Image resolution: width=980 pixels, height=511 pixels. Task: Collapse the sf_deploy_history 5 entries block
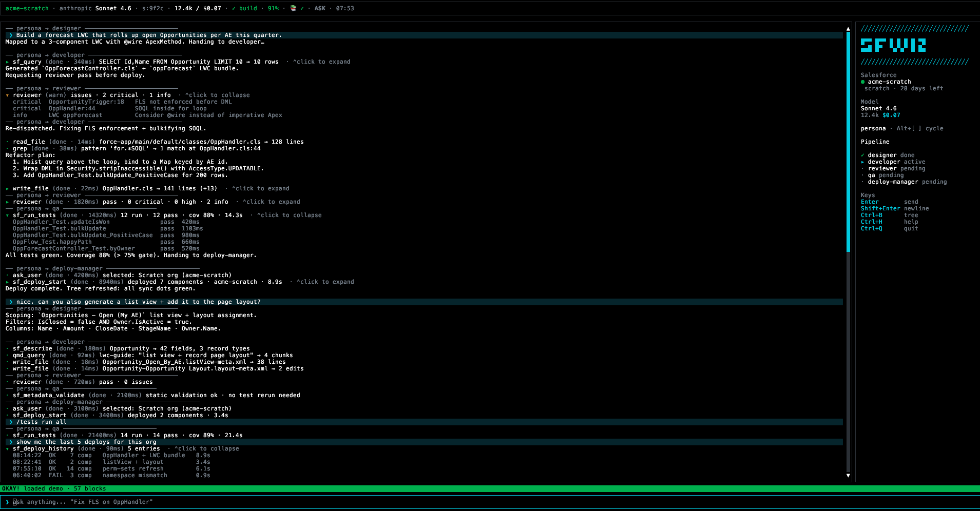click(x=7, y=448)
